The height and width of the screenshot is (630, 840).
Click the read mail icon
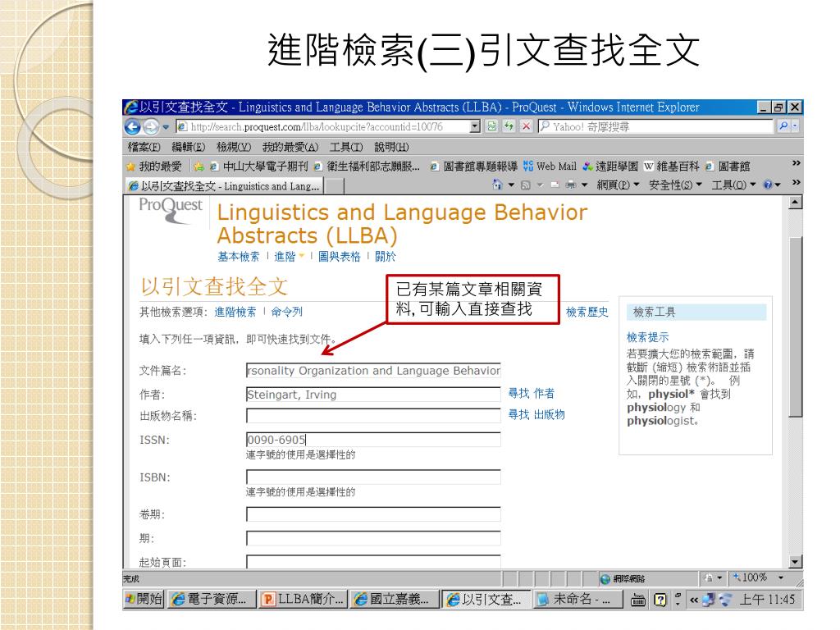(555, 185)
